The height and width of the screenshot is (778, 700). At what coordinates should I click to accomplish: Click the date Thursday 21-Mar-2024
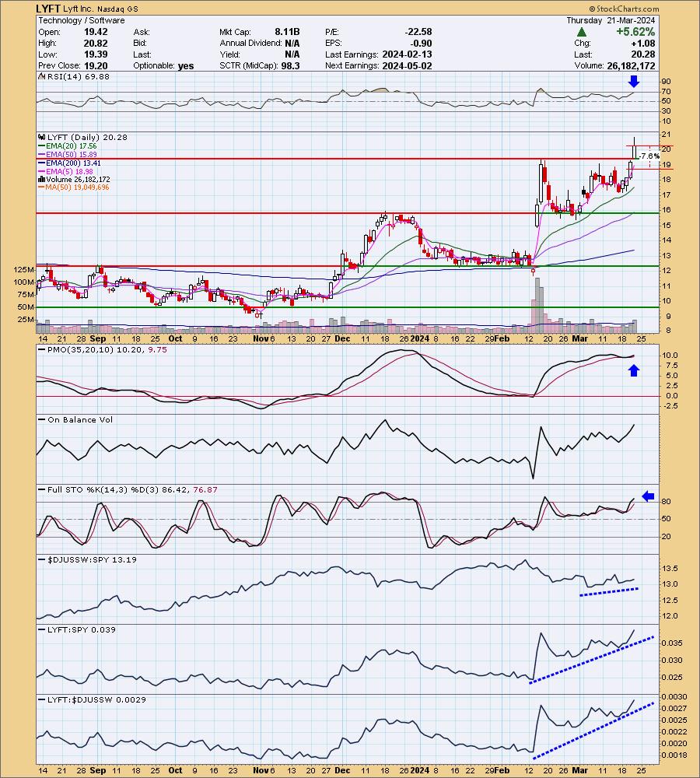click(x=611, y=20)
